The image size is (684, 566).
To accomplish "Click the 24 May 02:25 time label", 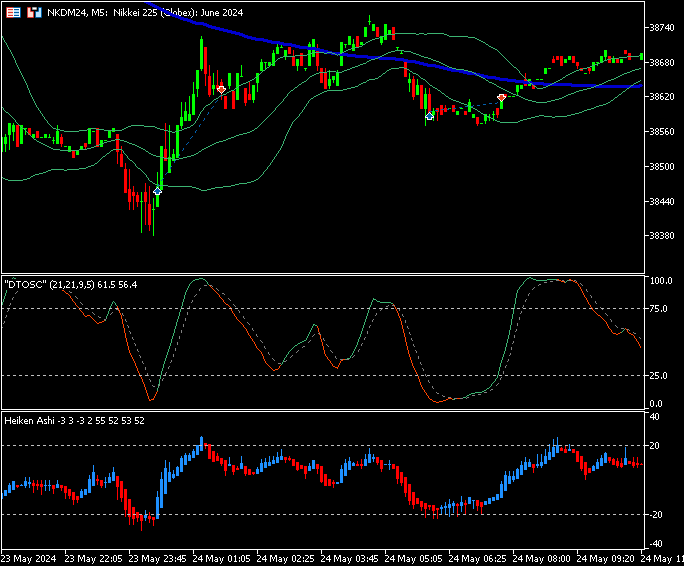I will pos(286,559).
